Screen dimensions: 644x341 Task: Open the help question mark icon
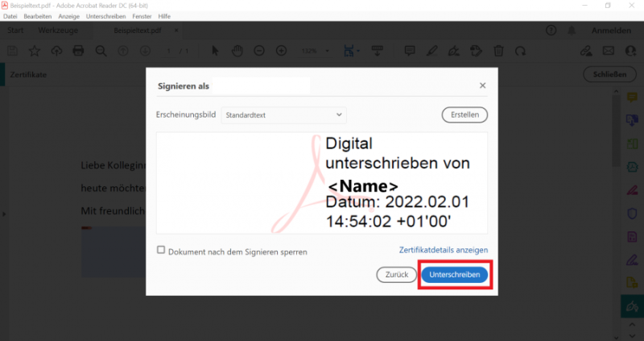click(x=551, y=31)
